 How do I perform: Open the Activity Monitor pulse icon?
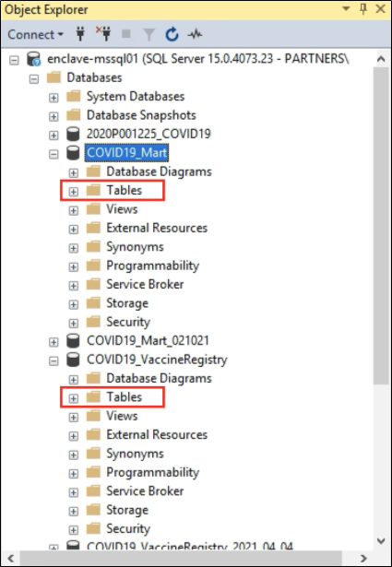(195, 34)
